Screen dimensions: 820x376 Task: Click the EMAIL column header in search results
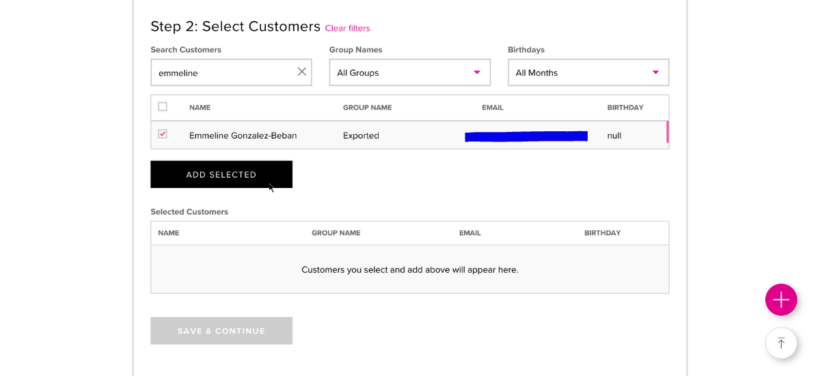pos(493,107)
